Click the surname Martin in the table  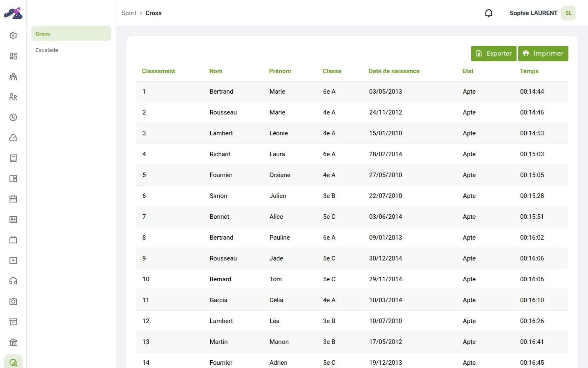click(219, 342)
